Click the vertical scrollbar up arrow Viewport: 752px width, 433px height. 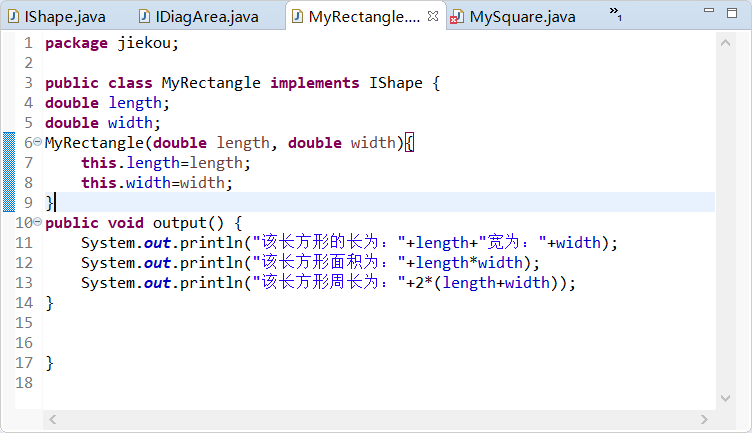[x=726, y=43]
